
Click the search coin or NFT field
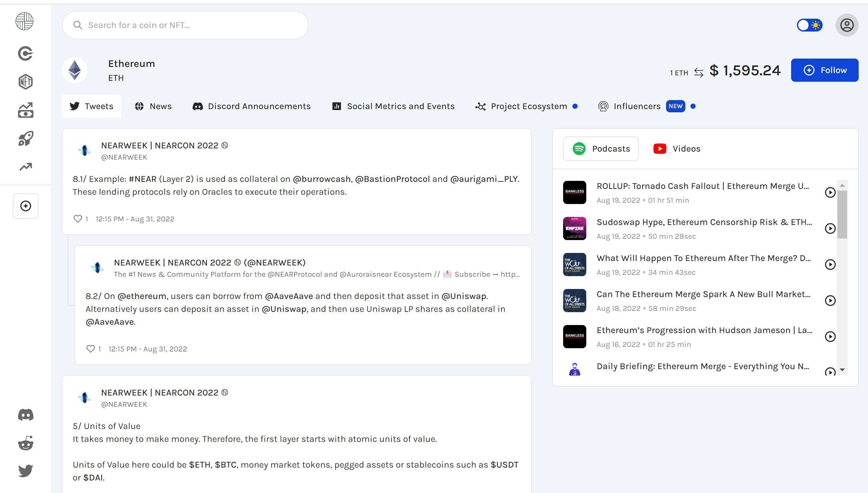tap(185, 25)
